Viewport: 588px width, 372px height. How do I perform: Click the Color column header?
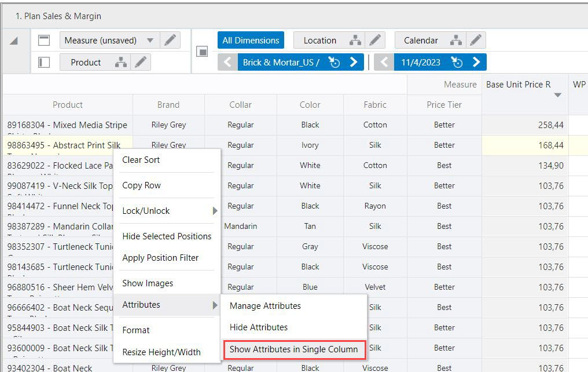click(x=310, y=105)
